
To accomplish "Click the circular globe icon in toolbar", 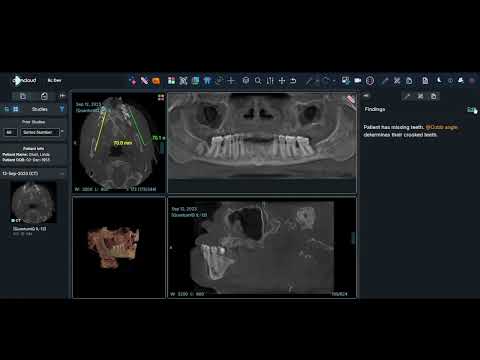I will click(370, 80).
